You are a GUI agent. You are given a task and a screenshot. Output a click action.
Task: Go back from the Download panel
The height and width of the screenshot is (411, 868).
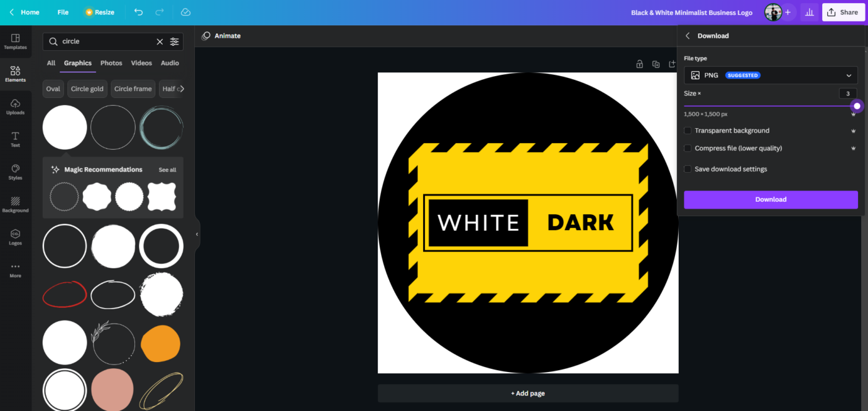tap(687, 36)
